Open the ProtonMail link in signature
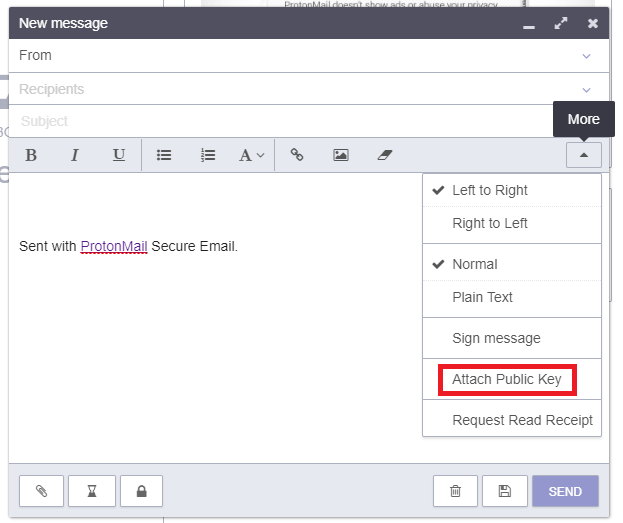This screenshot has width=623, height=523. coord(114,246)
